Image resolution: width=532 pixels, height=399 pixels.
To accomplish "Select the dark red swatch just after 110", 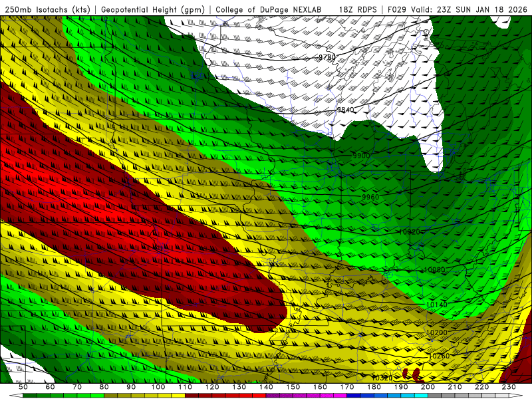I will click(192, 396).
